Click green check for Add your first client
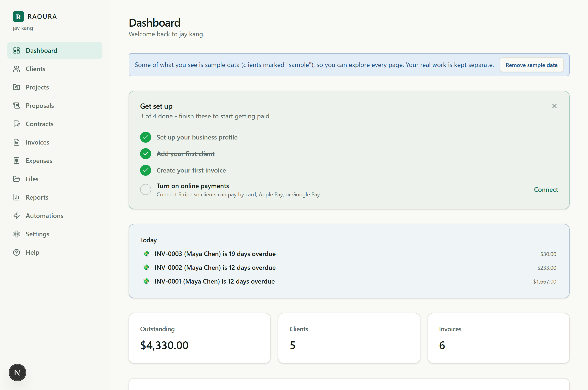The image size is (588, 390). tap(146, 154)
